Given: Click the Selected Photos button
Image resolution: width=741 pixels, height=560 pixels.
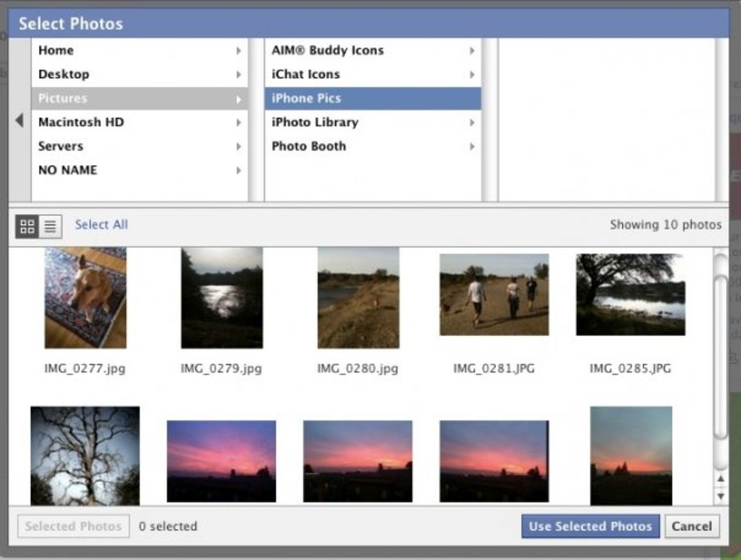Looking at the screenshot, I should coord(73,526).
